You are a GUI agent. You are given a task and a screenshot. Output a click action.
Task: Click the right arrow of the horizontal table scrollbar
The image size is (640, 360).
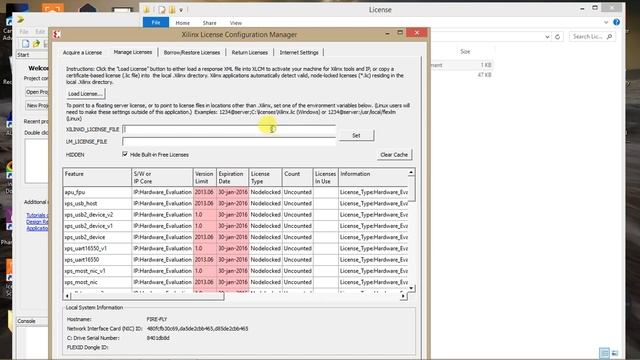(x=403, y=296)
